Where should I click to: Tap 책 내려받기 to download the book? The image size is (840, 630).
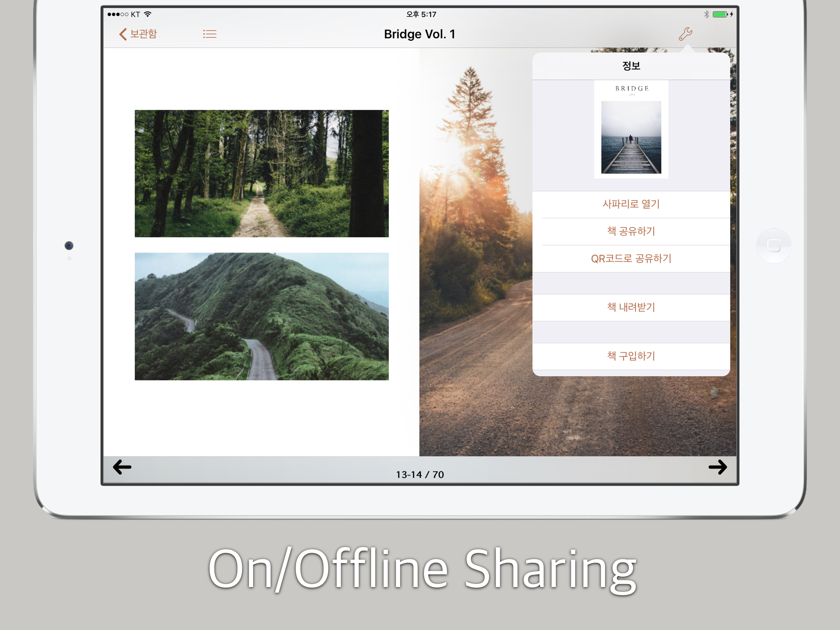click(x=631, y=307)
